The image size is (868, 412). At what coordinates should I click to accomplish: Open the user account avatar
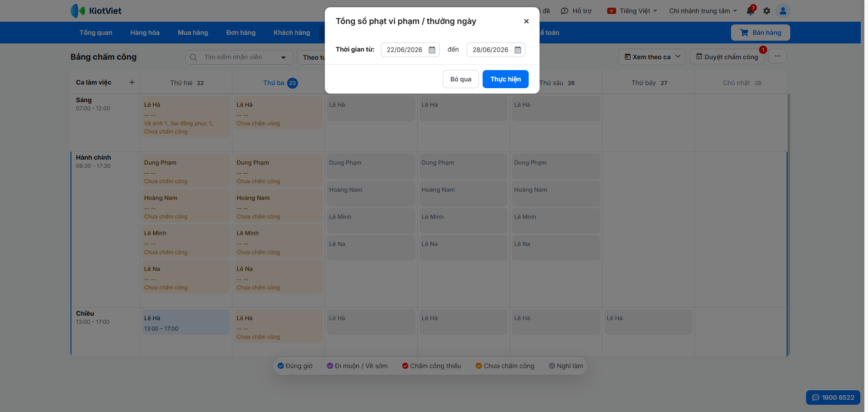point(783,11)
